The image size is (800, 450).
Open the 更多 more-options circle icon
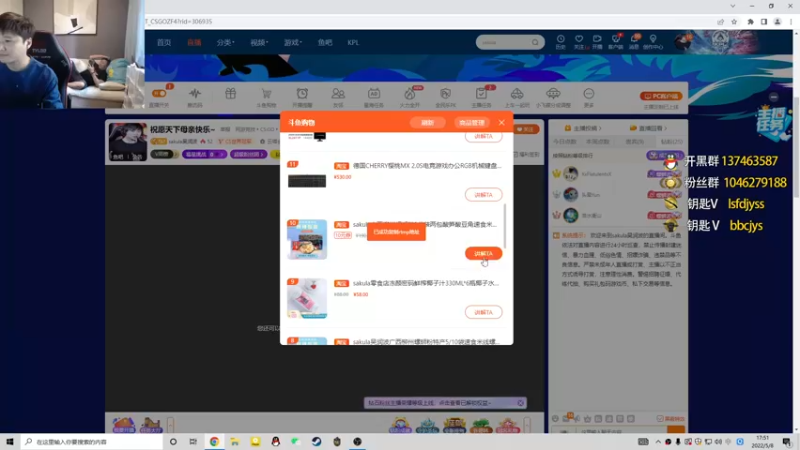pyautogui.click(x=589, y=94)
